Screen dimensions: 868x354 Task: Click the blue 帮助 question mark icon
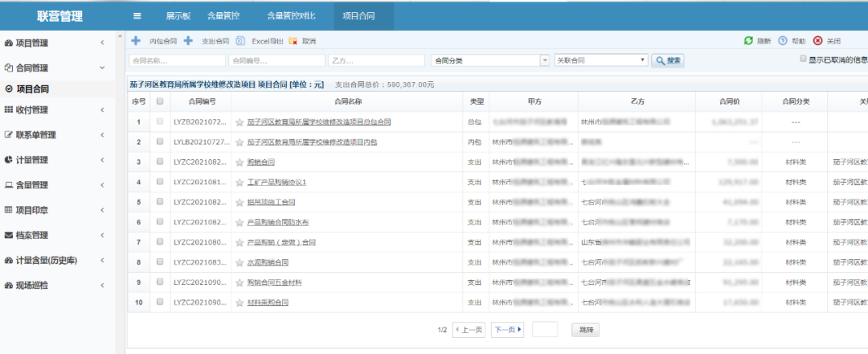783,40
